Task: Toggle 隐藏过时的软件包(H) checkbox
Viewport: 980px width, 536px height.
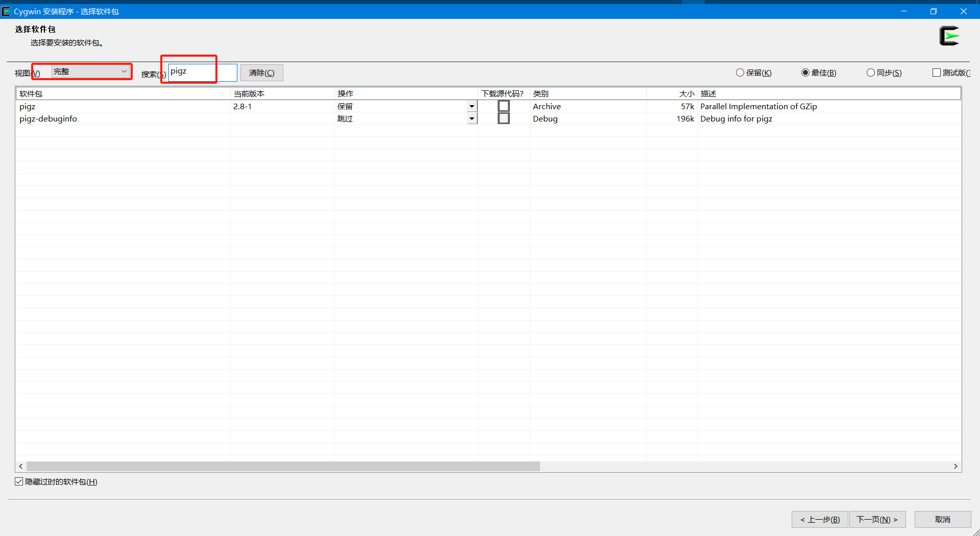Action: 19,481
